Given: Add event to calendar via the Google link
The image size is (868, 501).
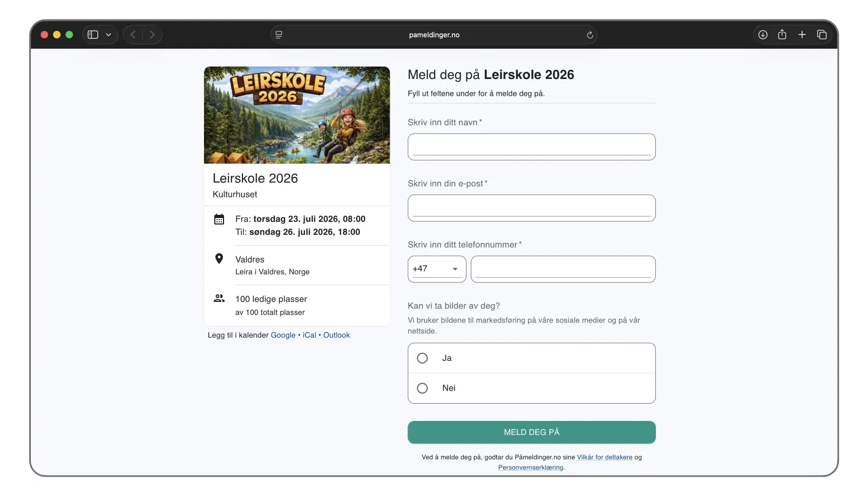Looking at the screenshot, I should click(282, 335).
